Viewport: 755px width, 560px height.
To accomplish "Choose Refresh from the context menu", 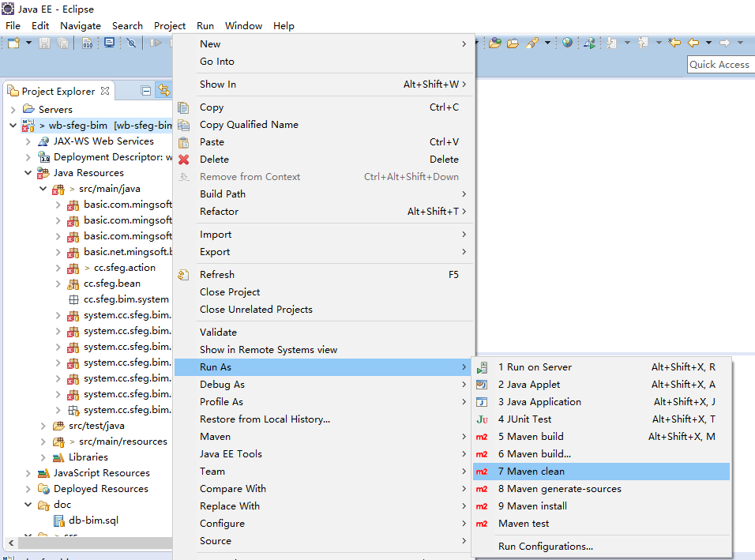I will click(x=324, y=274).
